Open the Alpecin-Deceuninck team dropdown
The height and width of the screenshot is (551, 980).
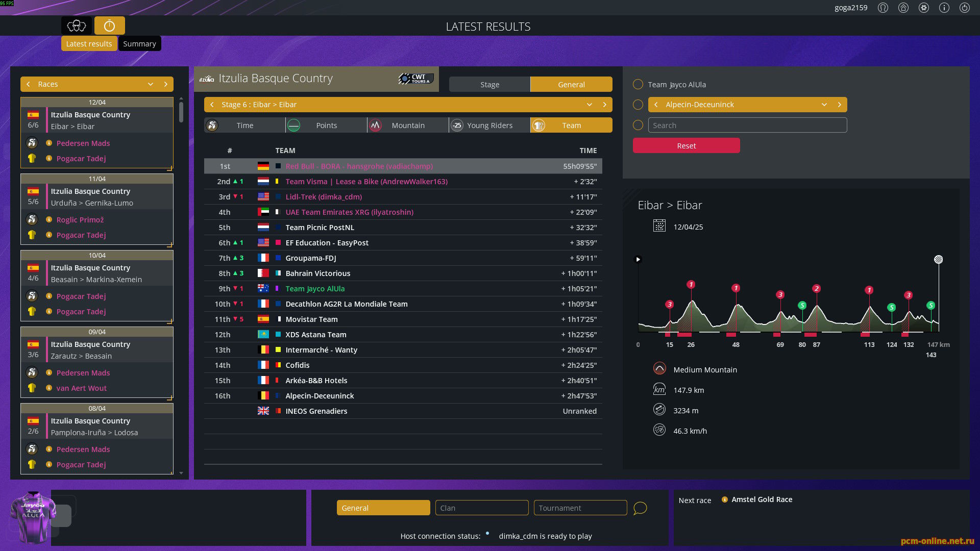[824, 105]
